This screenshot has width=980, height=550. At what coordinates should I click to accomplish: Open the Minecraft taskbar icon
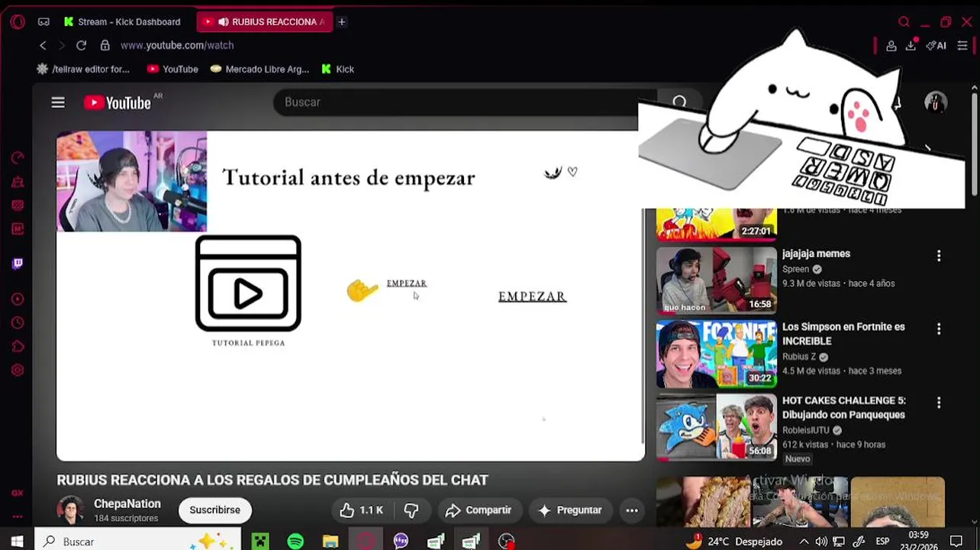click(x=260, y=542)
